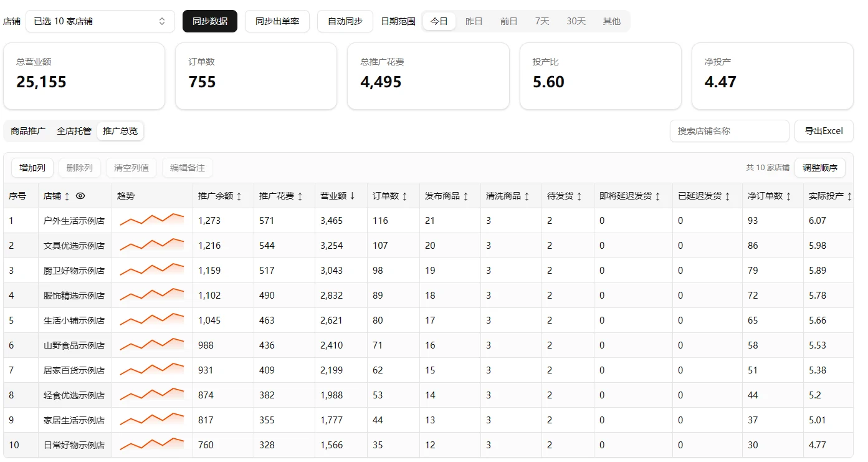Sort by 订单数 column header arrows
Screen dimensions: 868x462
pos(404,196)
